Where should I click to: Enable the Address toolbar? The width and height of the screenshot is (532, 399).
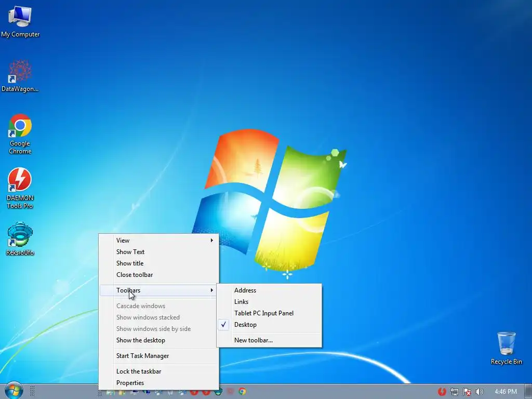tap(269, 290)
